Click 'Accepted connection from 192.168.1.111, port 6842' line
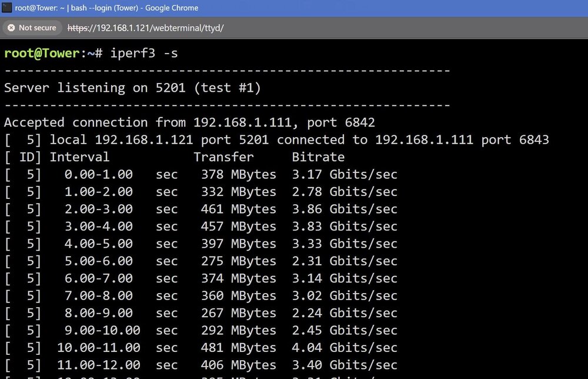Viewport: 588px width, 379px height. point(189,122)
